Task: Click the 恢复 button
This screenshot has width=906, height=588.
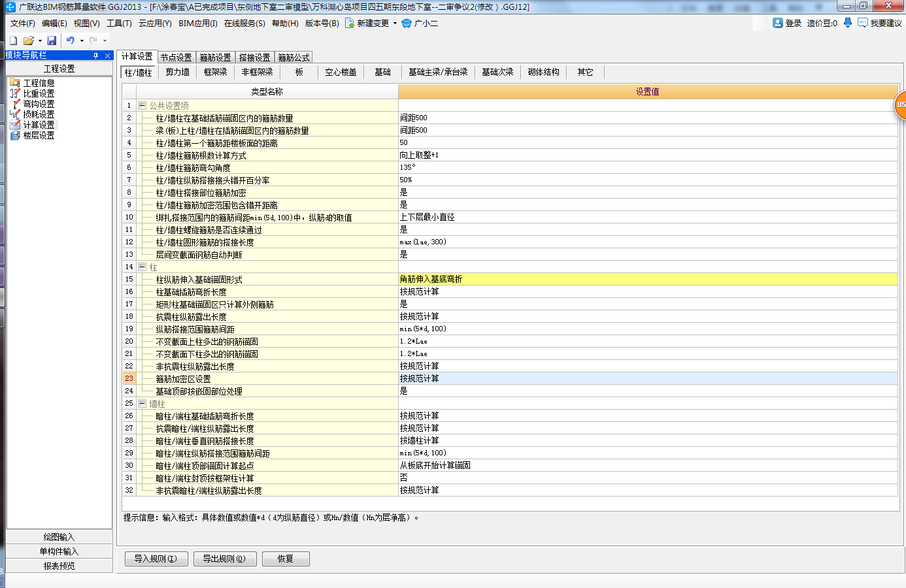Action: click(x=286, y=559)
